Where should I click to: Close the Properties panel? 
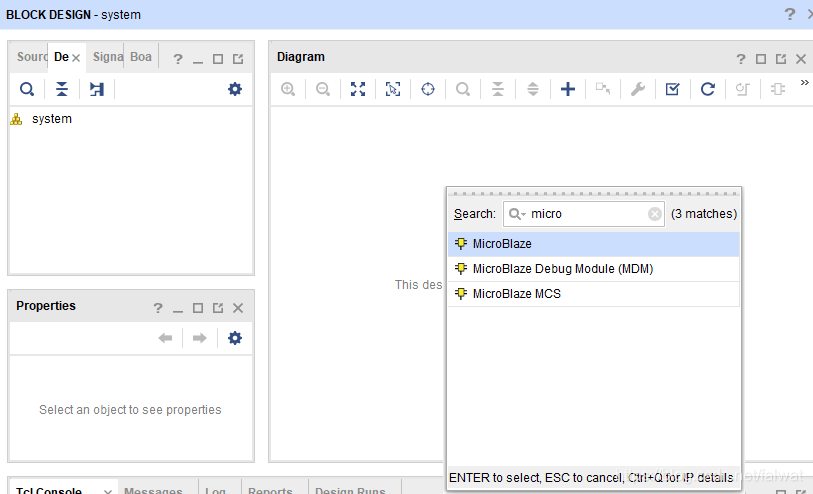[238, 308]
